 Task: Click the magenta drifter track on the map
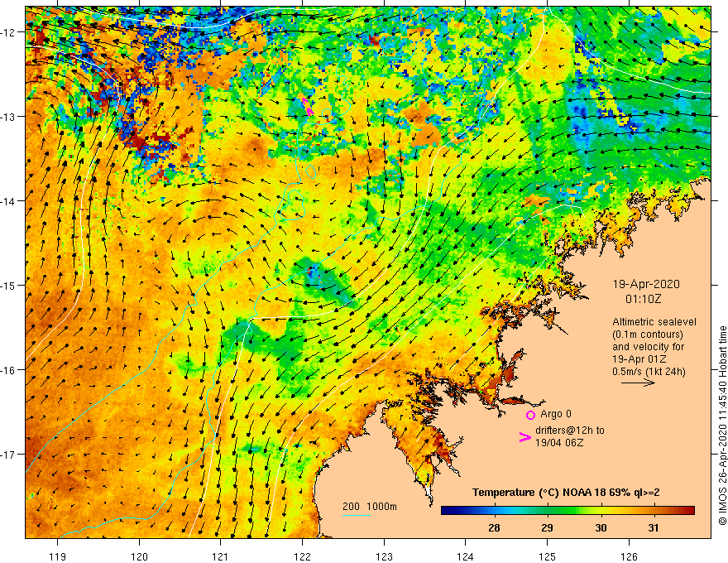[x=308, y=106]
